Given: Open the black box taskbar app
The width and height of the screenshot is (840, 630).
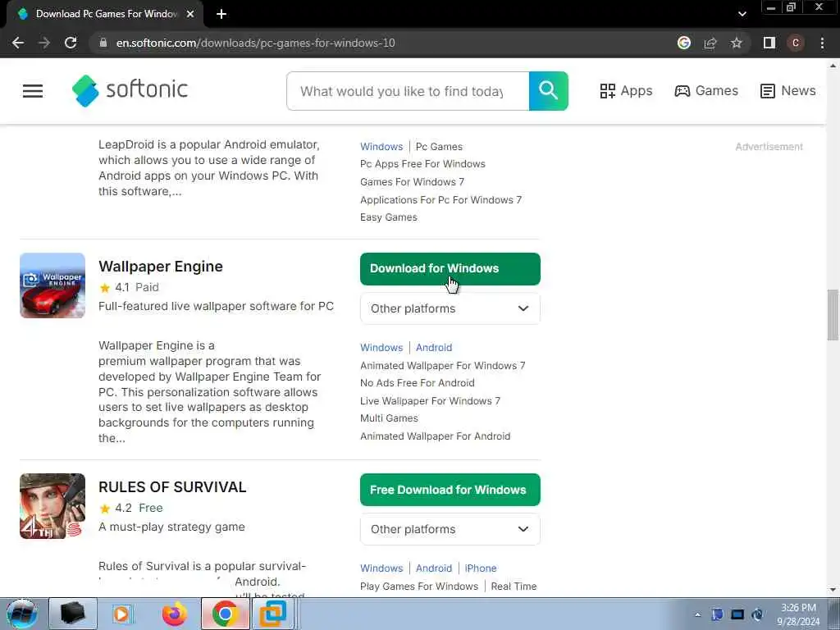Looking at the screenshot, I should [x=73, y=614].
